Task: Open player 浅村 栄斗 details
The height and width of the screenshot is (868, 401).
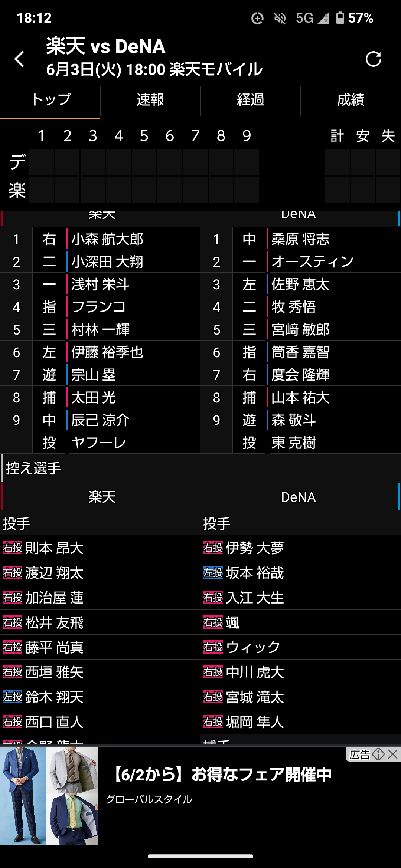Action: [x=100, y=285]
